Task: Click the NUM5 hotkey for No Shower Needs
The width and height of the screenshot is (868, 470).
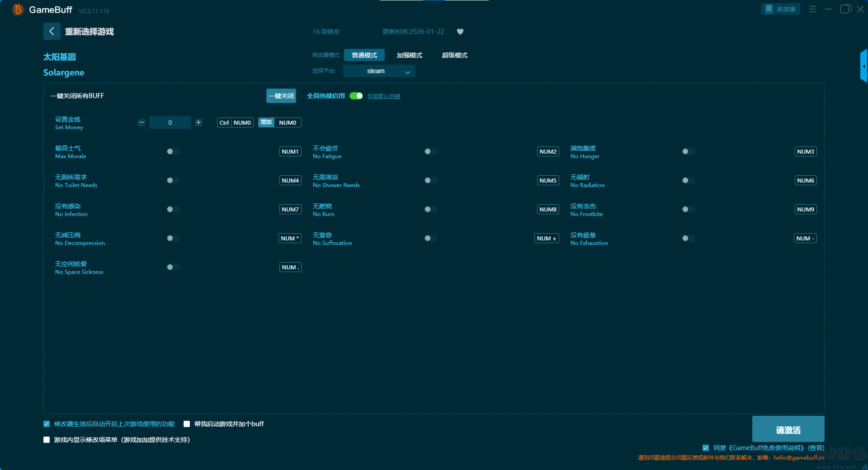Action: 548,180
